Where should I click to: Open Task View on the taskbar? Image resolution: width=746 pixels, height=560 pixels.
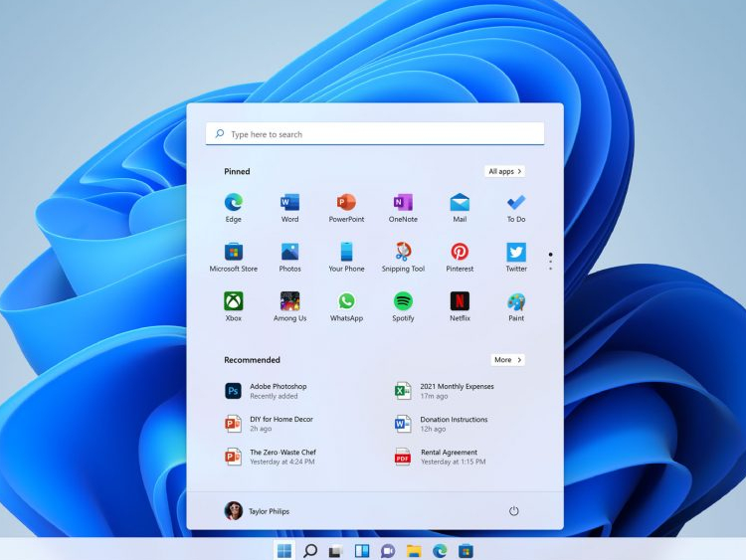pyautogui.click(x=336, y=551)
